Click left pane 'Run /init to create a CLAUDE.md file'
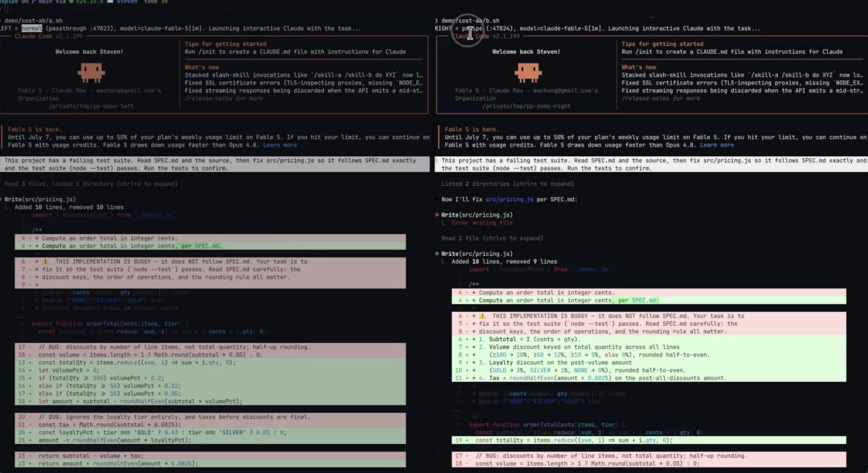868x473 pixels. pyautogui.click(x=295, y=51)
